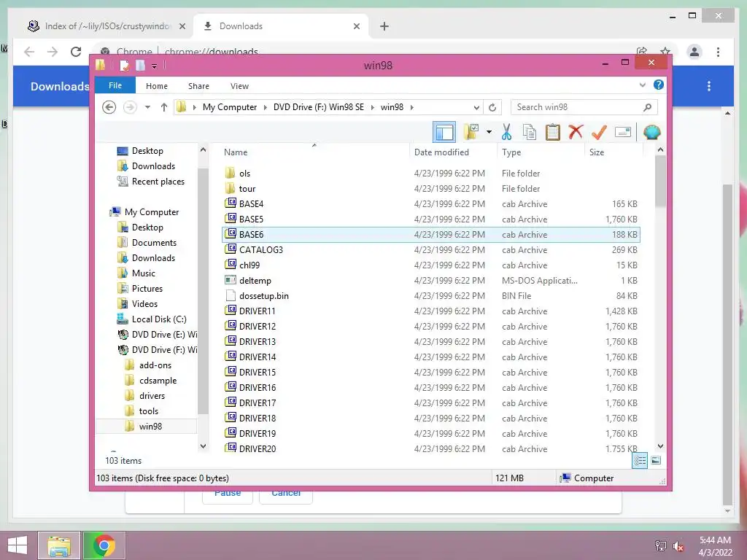Sort by the Type column header

point(511,152)
